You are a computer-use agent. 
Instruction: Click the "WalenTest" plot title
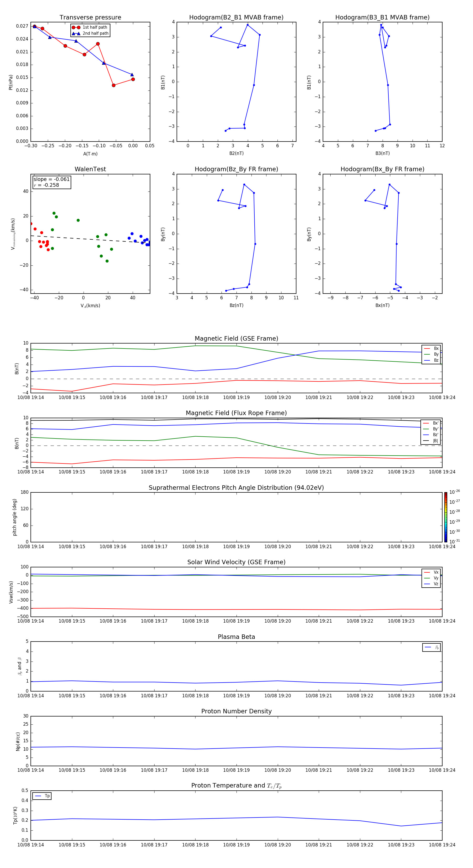(x=90, y=169)
